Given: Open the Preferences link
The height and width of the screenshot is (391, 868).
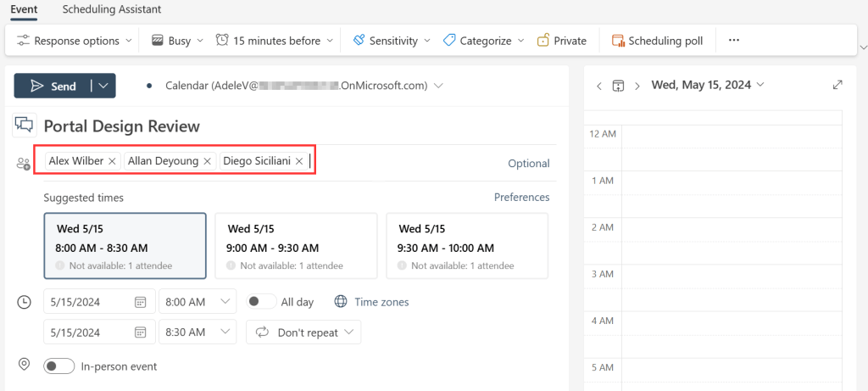Looking at the screenshot, I should [x=521, y=197].
